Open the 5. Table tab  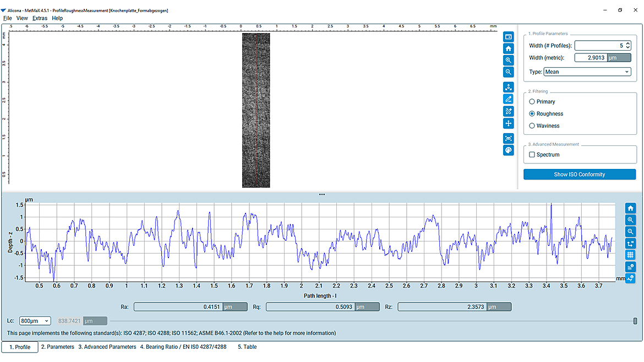point(247,347)
